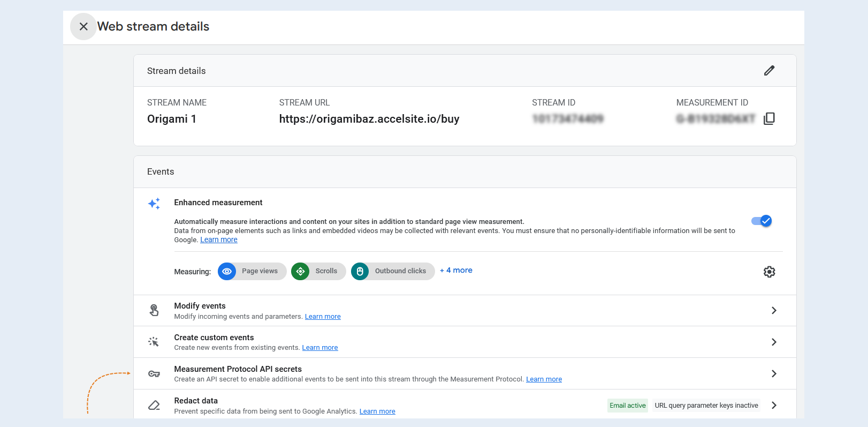Open the Redact data title

coord(196,401)
